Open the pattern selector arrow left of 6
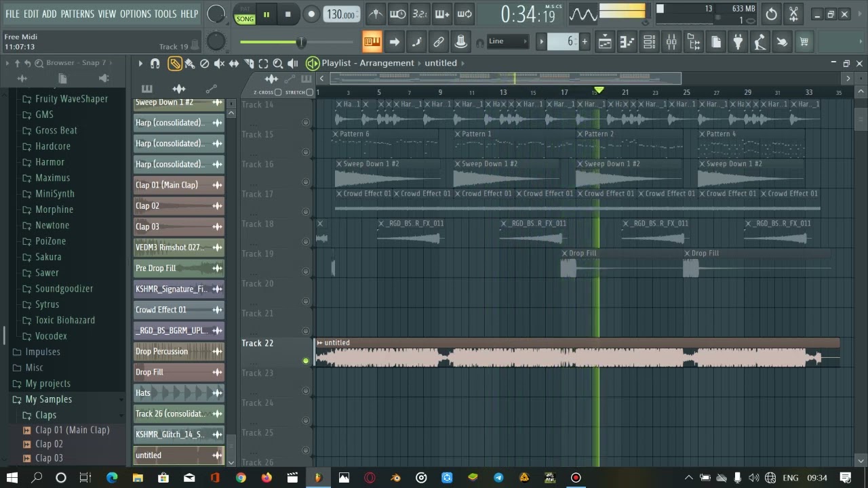Screen dimensions: 868x488 [541, 42]
